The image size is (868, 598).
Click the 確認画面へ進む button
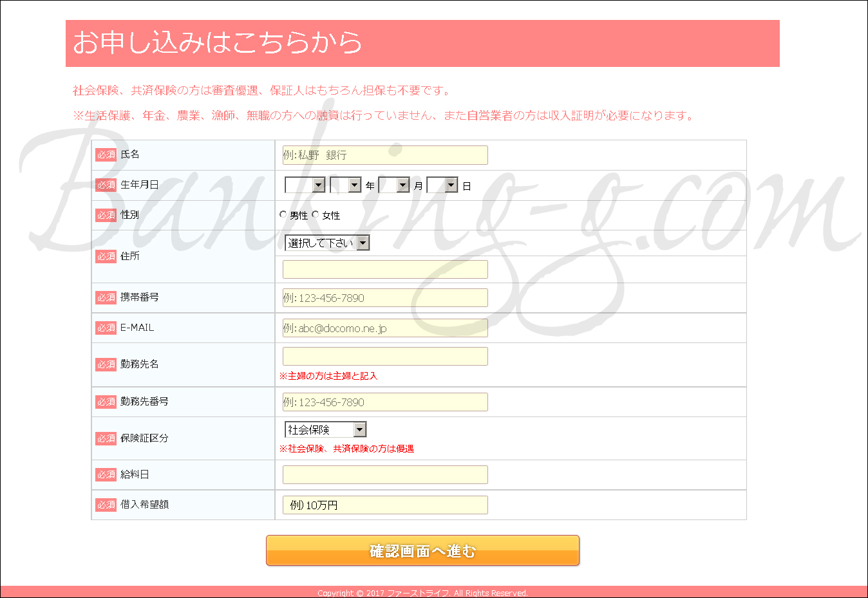coord(422,550)
